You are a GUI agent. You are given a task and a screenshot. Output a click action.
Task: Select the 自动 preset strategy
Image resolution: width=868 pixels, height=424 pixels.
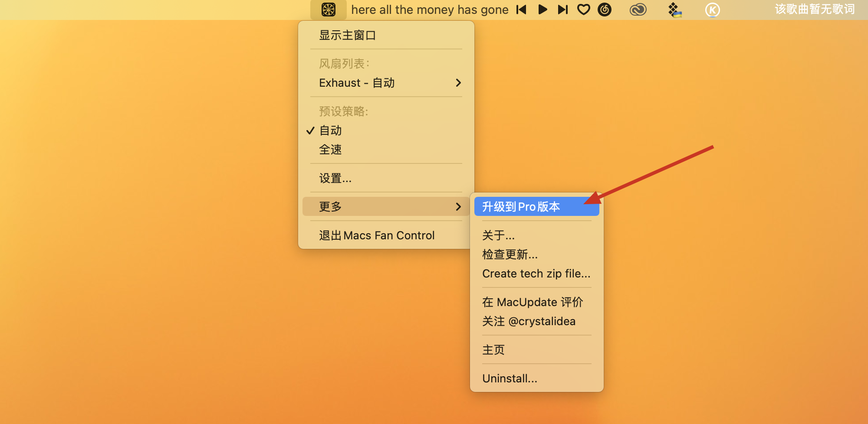pyautogui.click(x=331, y=130)
